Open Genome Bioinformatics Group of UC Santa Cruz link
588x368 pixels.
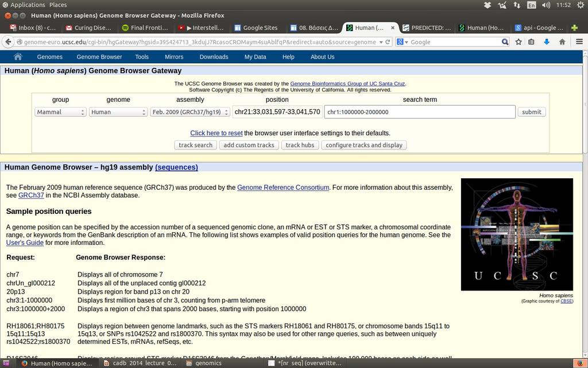[x=347, y=84]
